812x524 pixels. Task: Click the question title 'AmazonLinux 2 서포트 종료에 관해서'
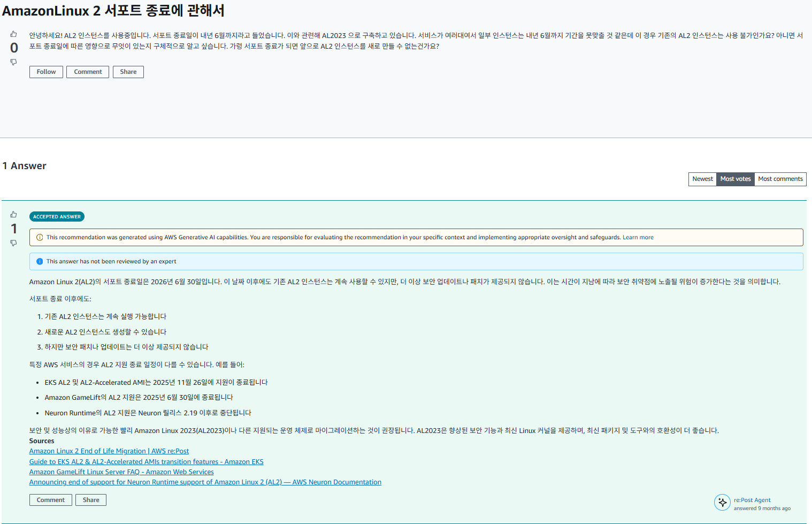(x=113, y=11)
